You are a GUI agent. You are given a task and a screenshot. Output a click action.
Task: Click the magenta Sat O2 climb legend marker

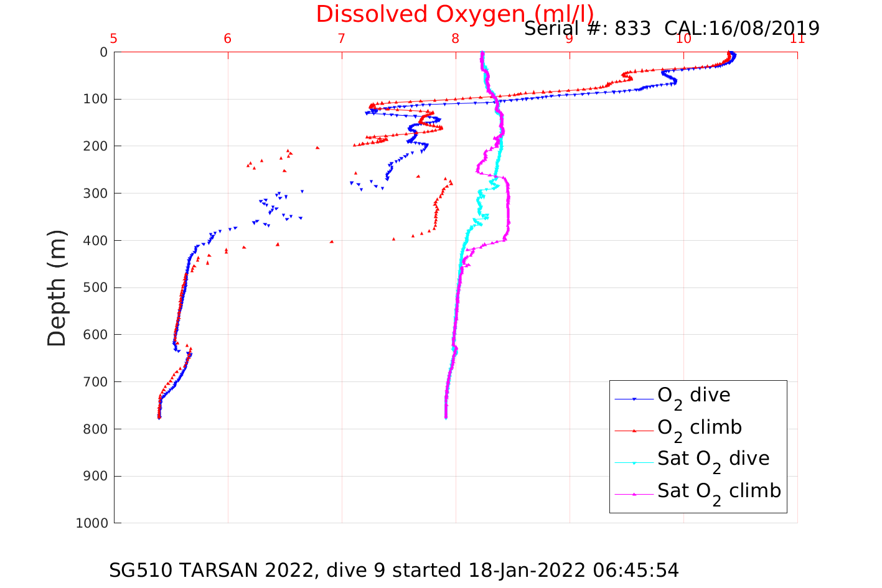point(634,494)
